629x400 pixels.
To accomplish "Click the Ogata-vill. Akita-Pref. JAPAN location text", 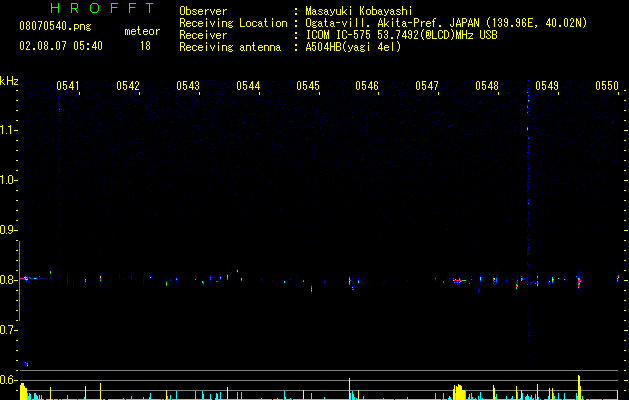I will [x=446, y=23].
